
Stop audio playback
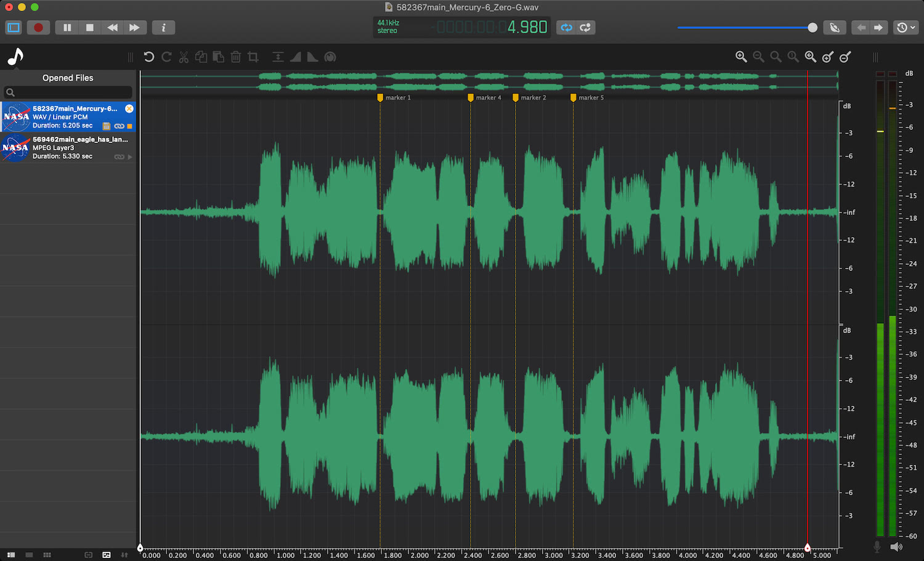90,28
